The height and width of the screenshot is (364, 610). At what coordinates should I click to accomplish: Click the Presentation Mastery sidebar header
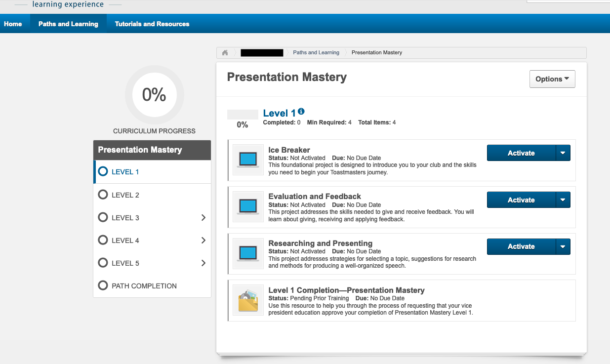[152, 150]
